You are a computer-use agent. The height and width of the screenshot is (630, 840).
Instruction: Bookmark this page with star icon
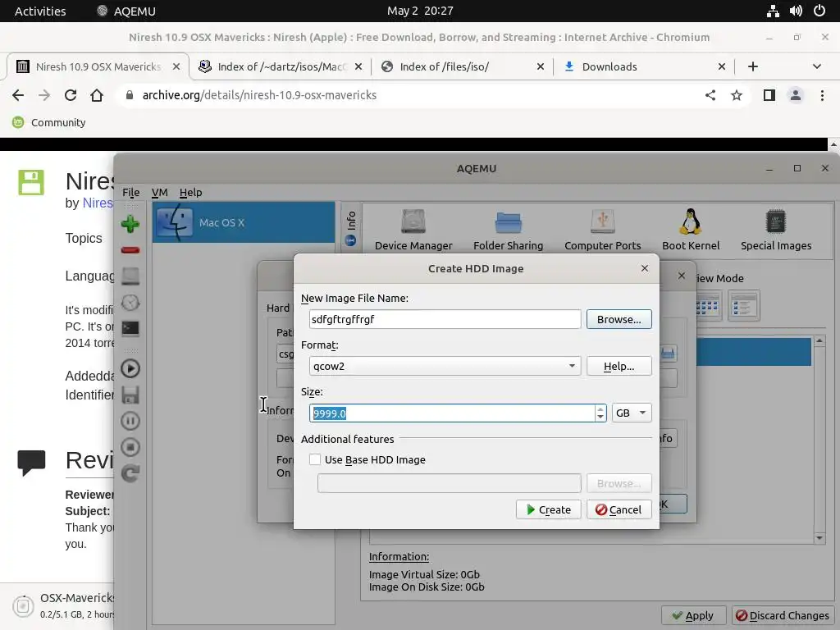(x=737, y=95)
